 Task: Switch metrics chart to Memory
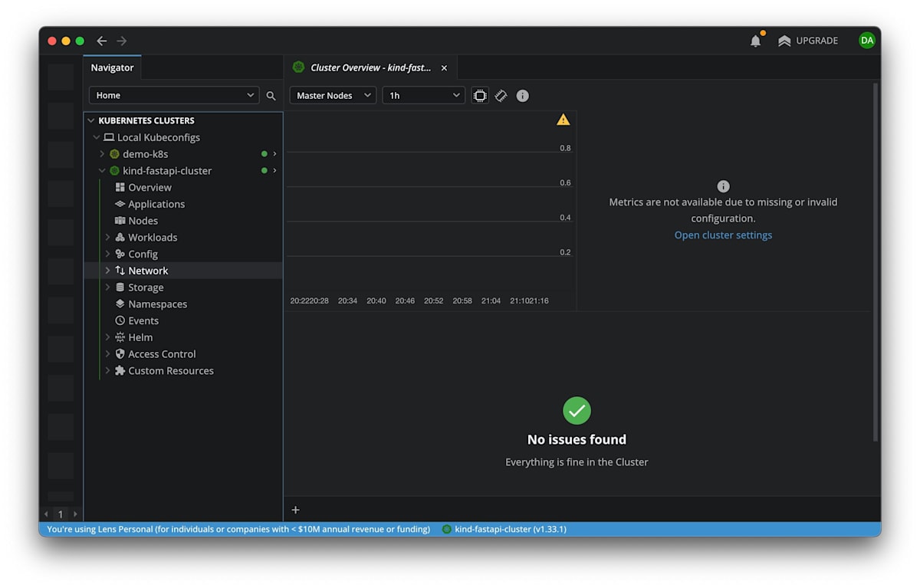pos(501,96)
